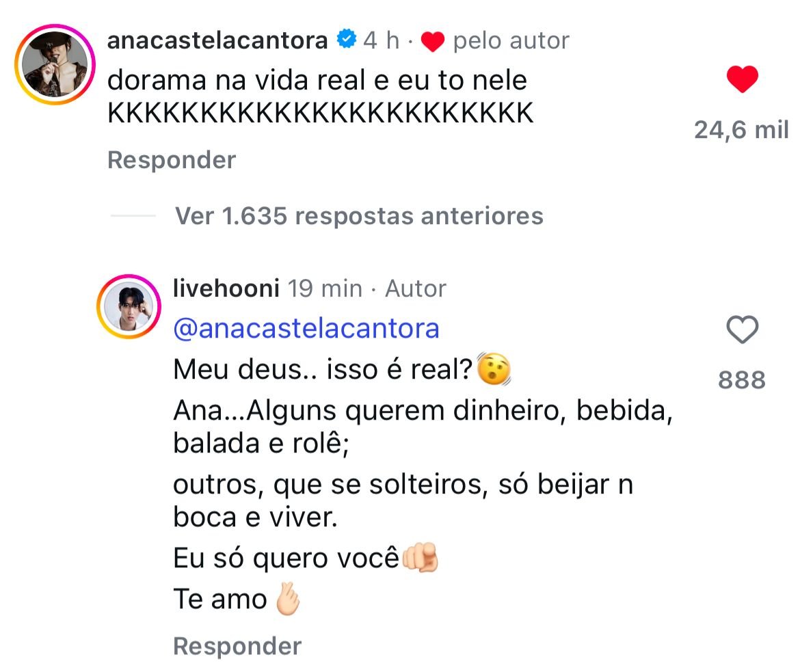800x672 pixels.
Task: Click the anacastelacantora username
Action: (218, 41)
